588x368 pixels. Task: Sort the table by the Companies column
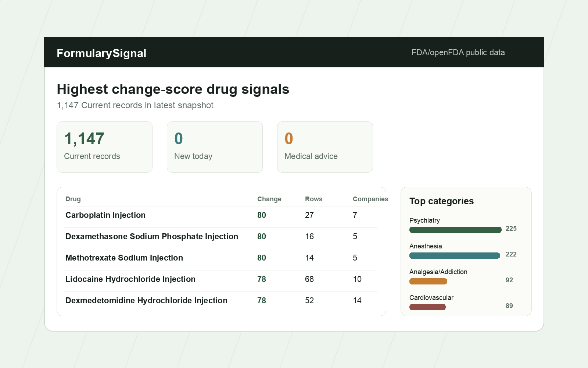(370, 199)
